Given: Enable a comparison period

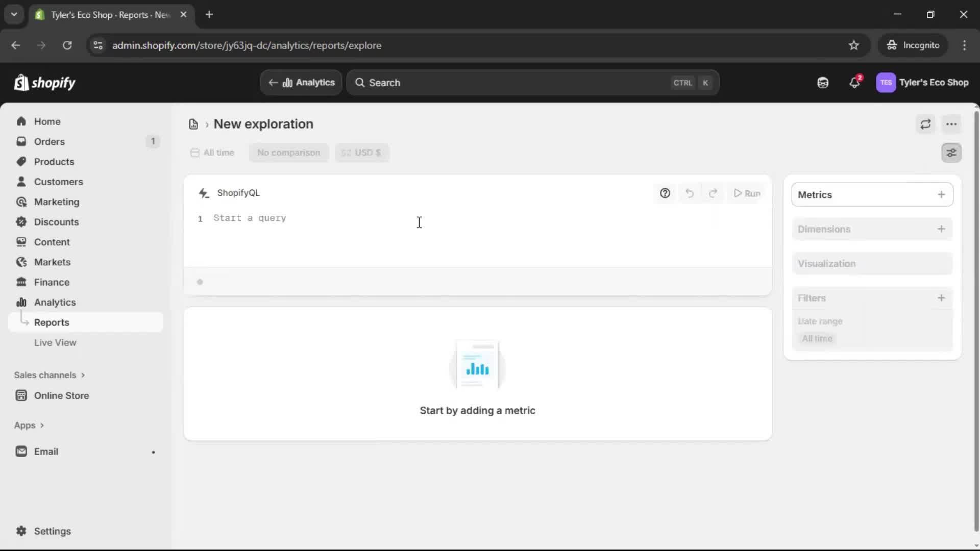Looking at the screenshot, I should (x=288, y=152).
